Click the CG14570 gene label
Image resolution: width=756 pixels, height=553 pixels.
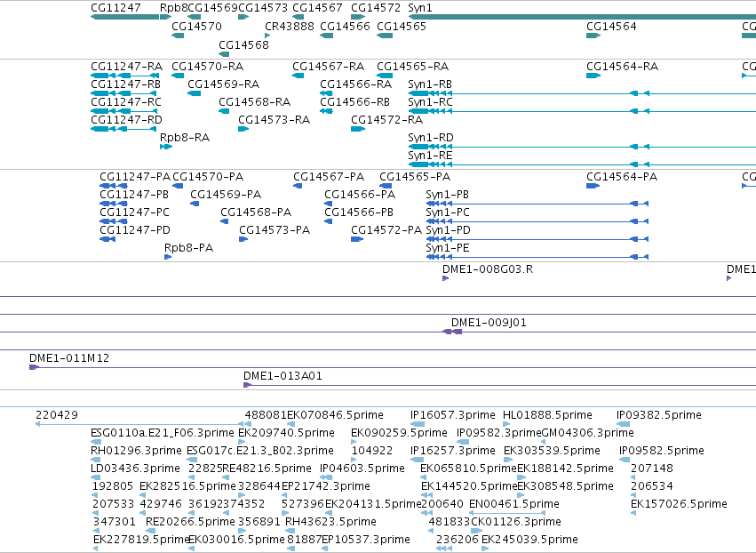point(196,26)
